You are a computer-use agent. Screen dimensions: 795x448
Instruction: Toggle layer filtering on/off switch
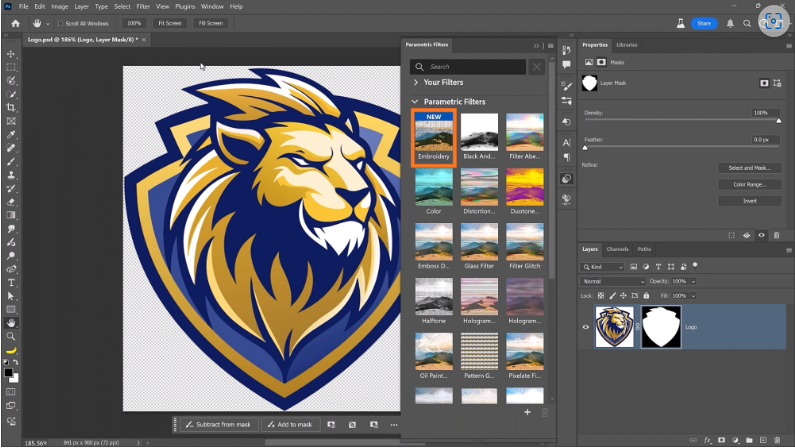(x=695, y=266)
